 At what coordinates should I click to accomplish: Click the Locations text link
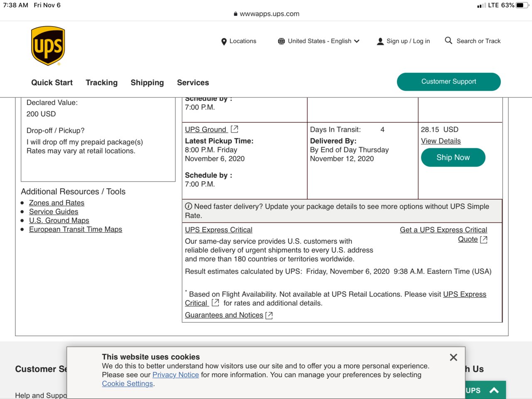coord(243,41)
